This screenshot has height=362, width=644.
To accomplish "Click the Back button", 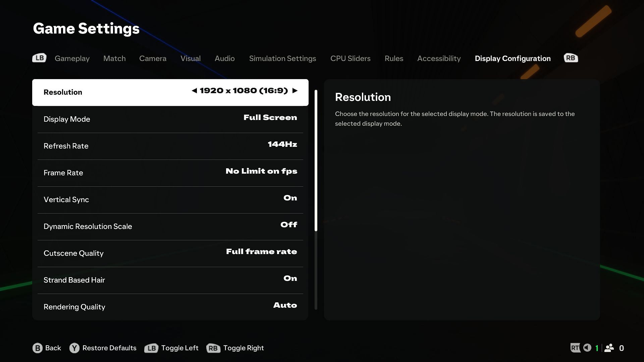I will tap(47, 348).
